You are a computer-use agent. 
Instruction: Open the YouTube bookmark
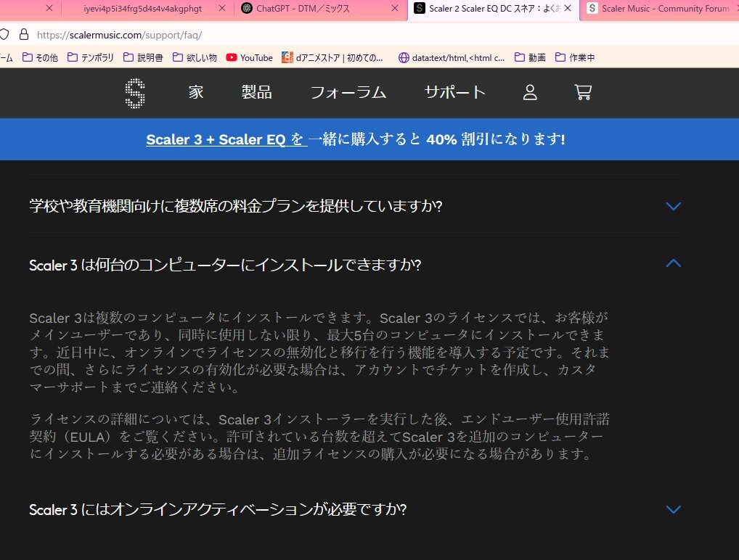point(249,57)
